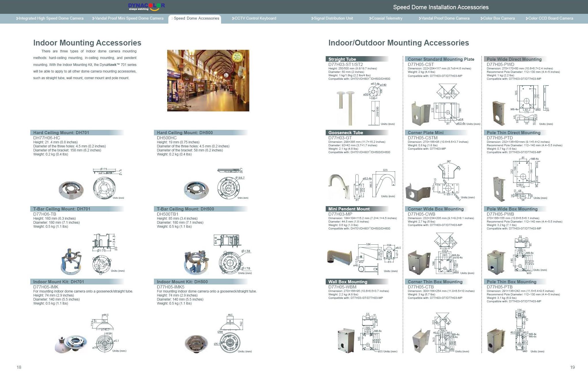Select the Corner Wide Box Mounting heading
This screenshot has height=378, width=588.
[436, 209]
